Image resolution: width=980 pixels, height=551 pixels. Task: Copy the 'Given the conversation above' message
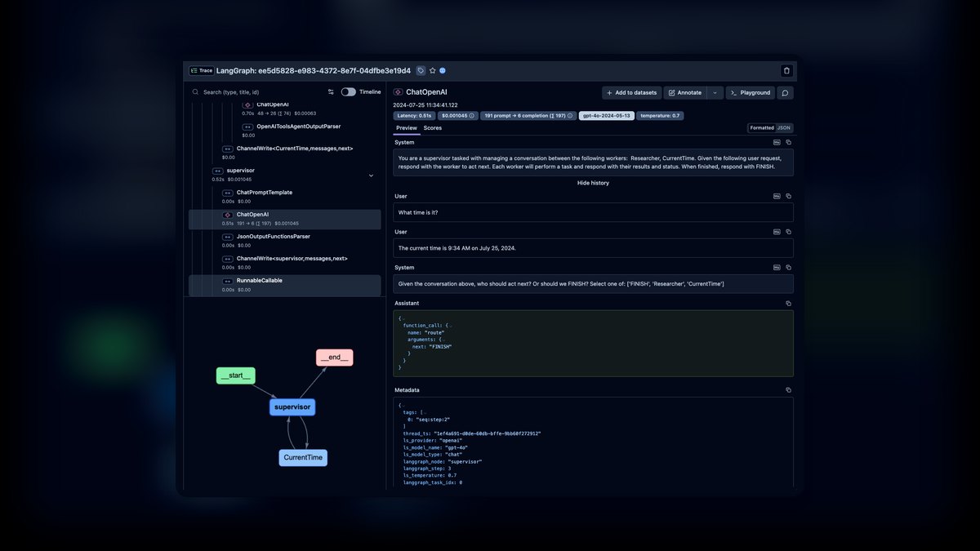tap(788, 267)
